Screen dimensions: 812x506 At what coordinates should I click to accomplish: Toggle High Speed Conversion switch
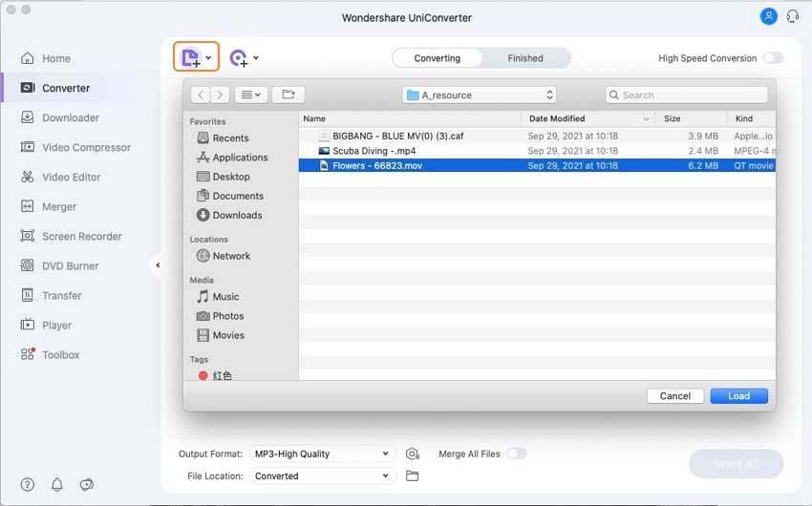pos(773,58)
